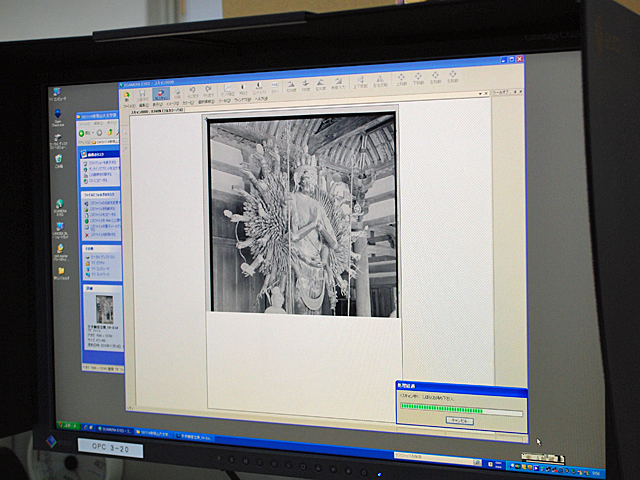Open the 編集(E) menu in scanner app
The width and height of the screenshot is (640, 480).
(x=144, y=105)
